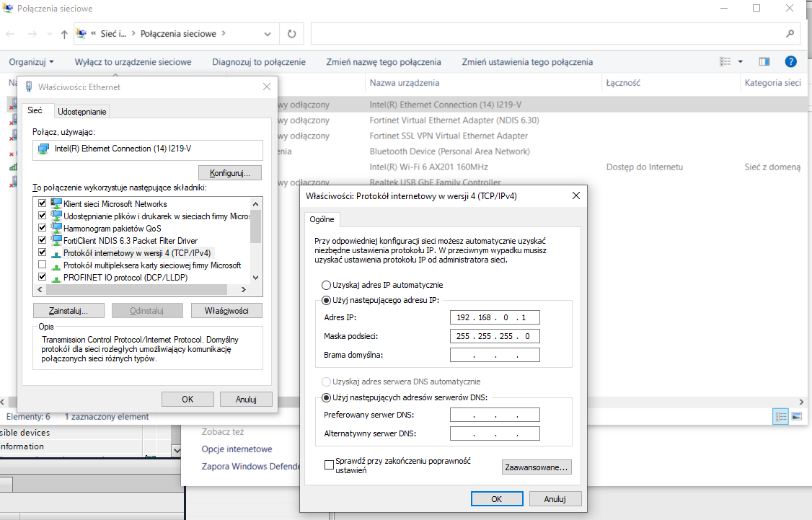
Task: Toggle the preview pane icon
Action: pos(764,61)
